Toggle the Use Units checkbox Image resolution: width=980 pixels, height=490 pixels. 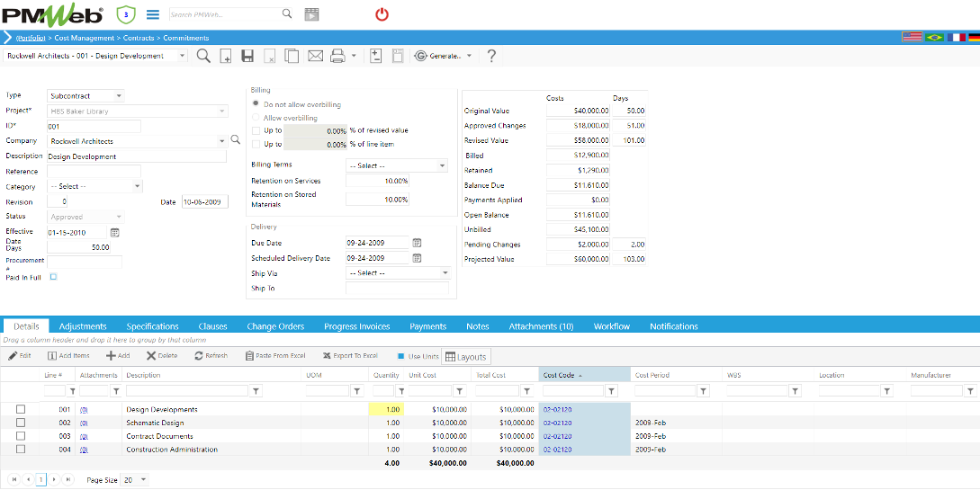click(401, 356)
